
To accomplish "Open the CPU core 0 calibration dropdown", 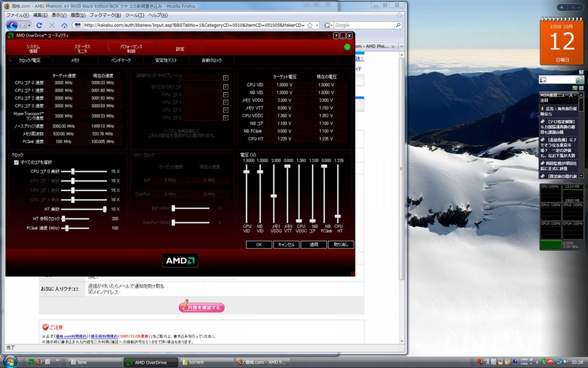I will [226, 95].
